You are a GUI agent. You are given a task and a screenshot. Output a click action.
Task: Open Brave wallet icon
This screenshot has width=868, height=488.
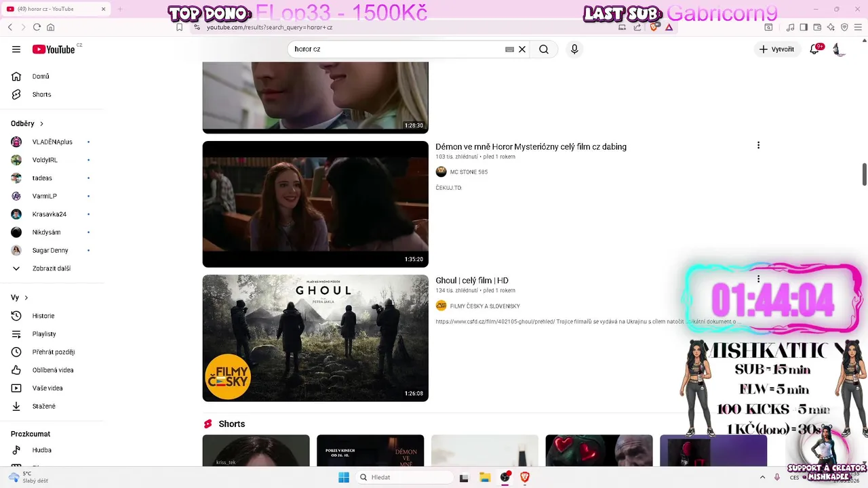pyautogui.click(x=817, y=27)
